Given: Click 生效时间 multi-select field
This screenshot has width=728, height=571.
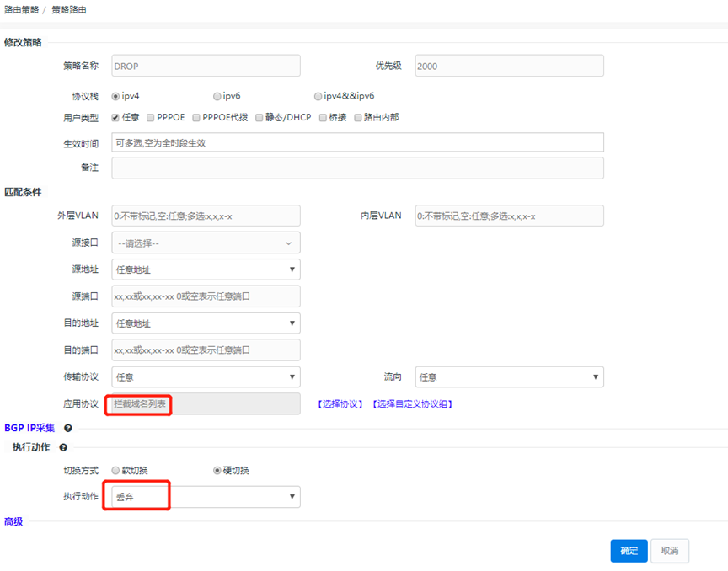Looking at the screenshot, I should click(x=357, y=142).
